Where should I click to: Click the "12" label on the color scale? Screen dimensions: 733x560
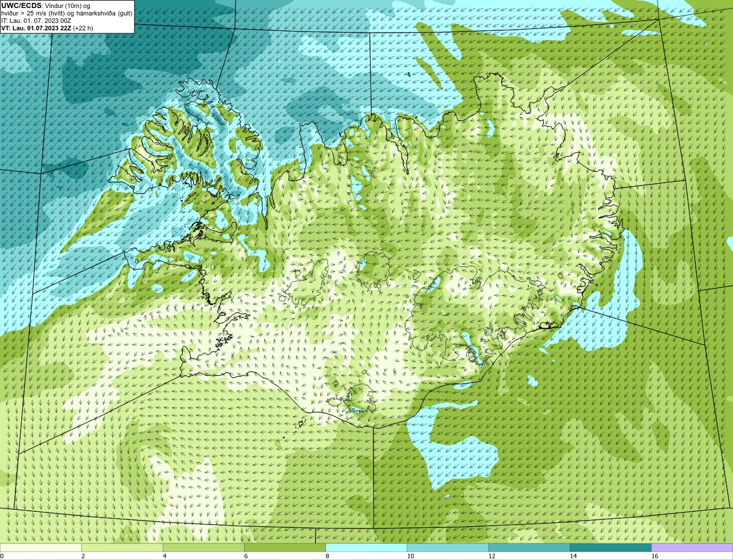pos(492,556)
